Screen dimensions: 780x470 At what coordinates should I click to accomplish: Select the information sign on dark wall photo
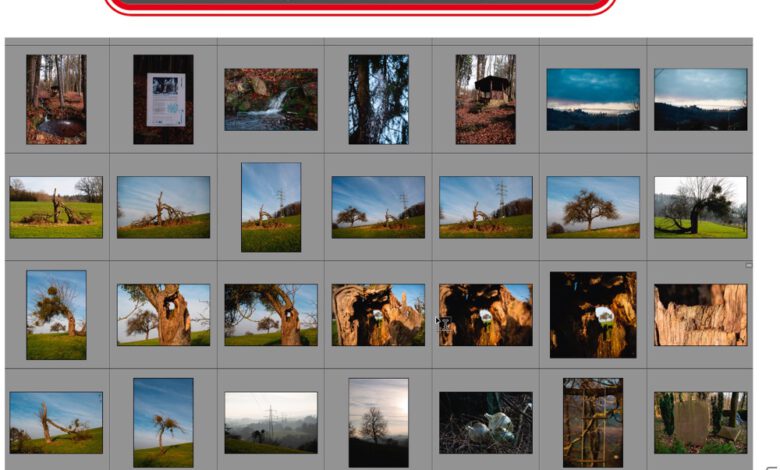[163, 99]
